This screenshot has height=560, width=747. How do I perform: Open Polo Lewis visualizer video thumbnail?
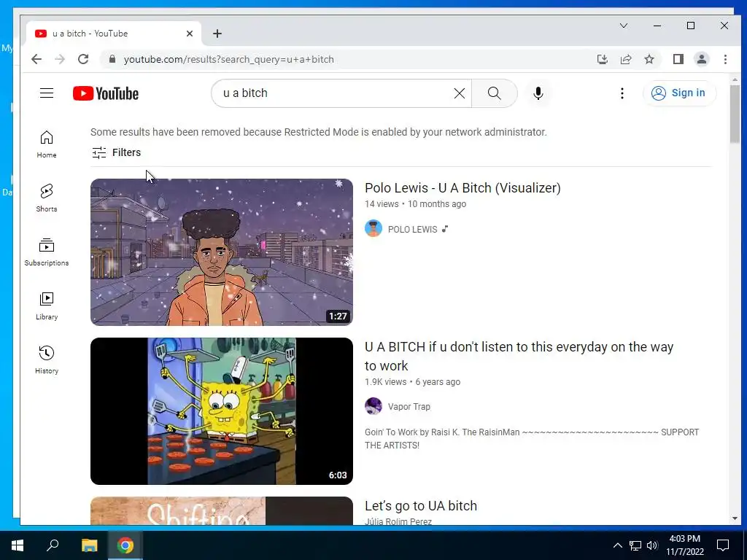(222, 252)
